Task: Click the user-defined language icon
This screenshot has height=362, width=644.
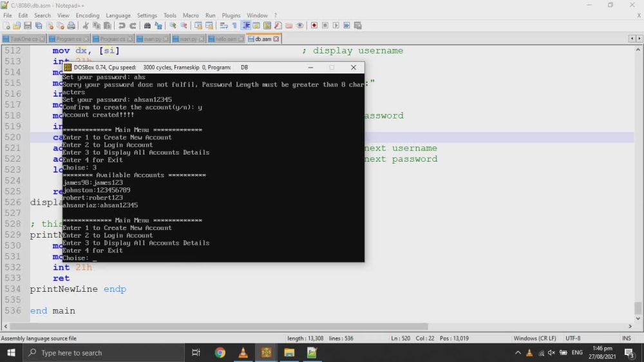Action: pyautogui.click(x=256, y=26)
